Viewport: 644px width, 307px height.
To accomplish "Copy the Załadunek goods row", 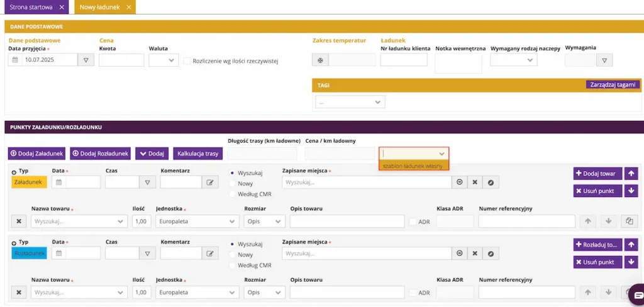I will pos(629,221).
